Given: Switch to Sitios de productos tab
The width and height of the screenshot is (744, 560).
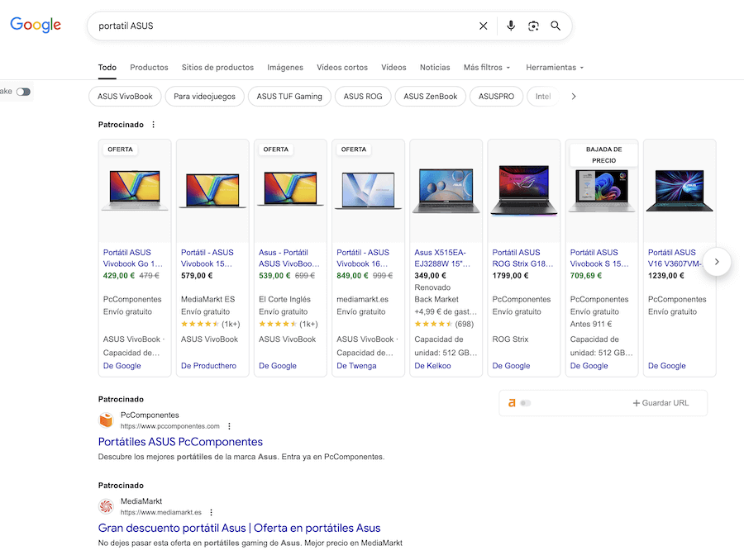Looking at the screenshot, I should 217,68.
